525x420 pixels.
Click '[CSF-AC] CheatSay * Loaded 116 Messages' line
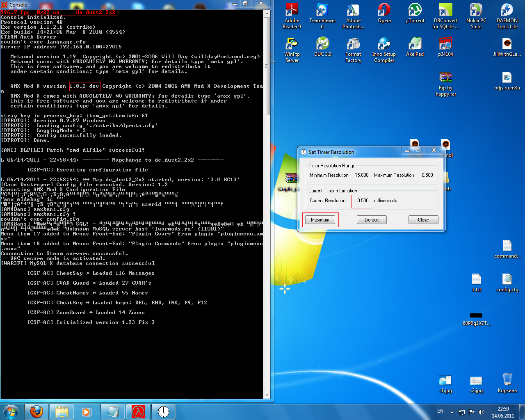coord(91,273)
